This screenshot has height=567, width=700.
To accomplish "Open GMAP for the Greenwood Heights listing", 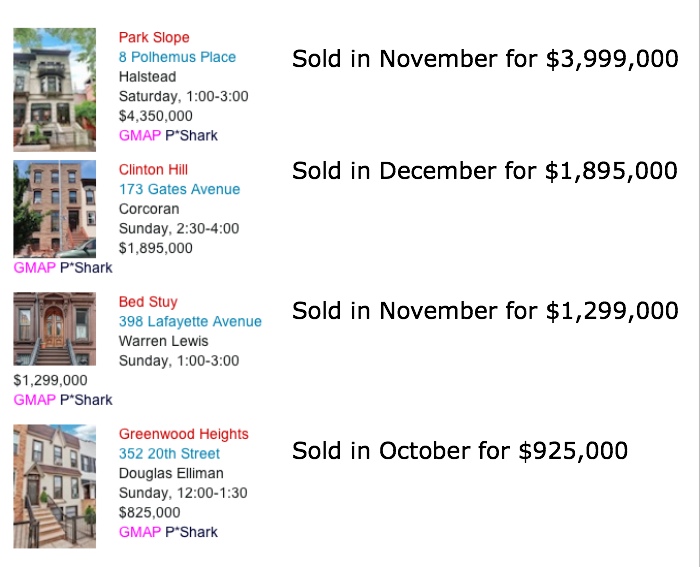I will tap(140, 532).
